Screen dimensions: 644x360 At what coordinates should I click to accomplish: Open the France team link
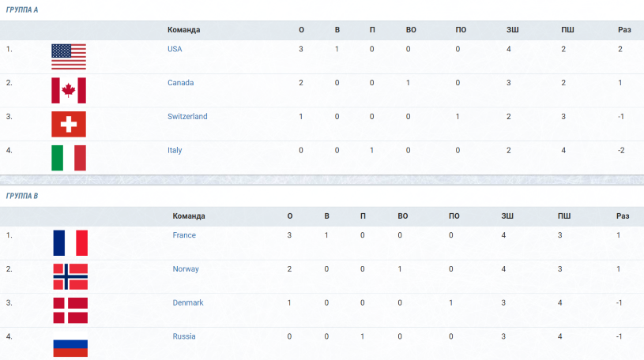(x=184, y=235)
